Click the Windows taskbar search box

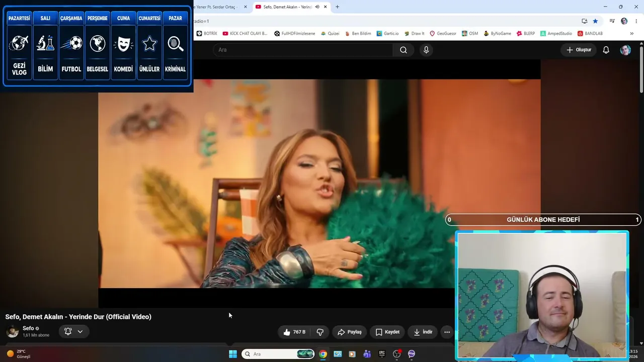[278, 354]
